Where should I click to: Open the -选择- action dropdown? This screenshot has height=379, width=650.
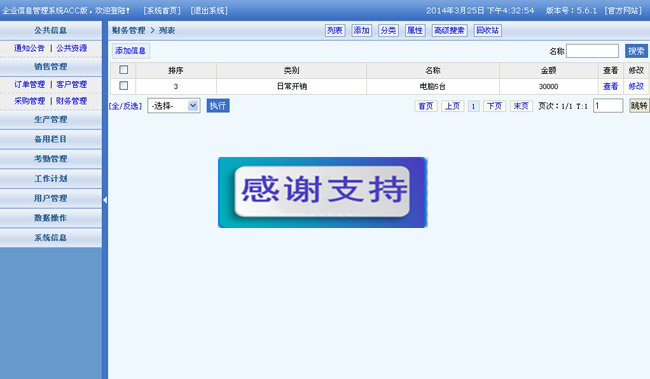coord(174,106)
